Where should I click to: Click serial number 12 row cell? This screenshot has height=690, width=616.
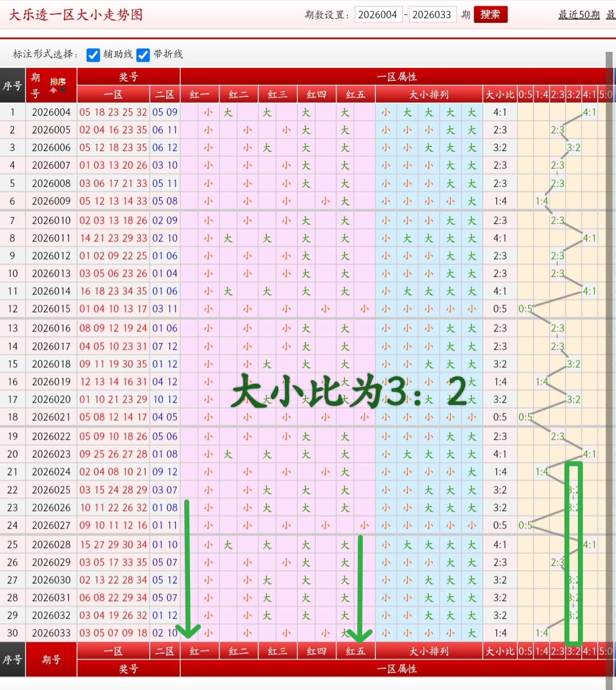point(13,309)
